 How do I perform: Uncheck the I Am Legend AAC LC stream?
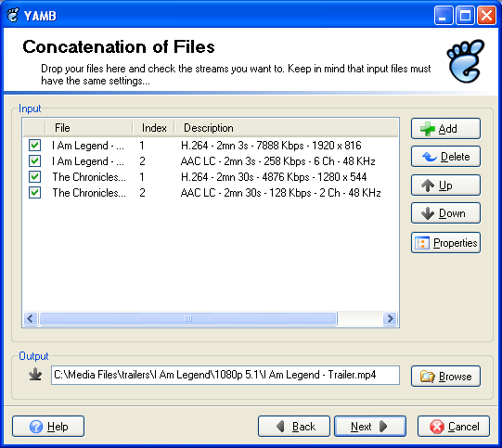pyautogui.click(x=34, y=161)
